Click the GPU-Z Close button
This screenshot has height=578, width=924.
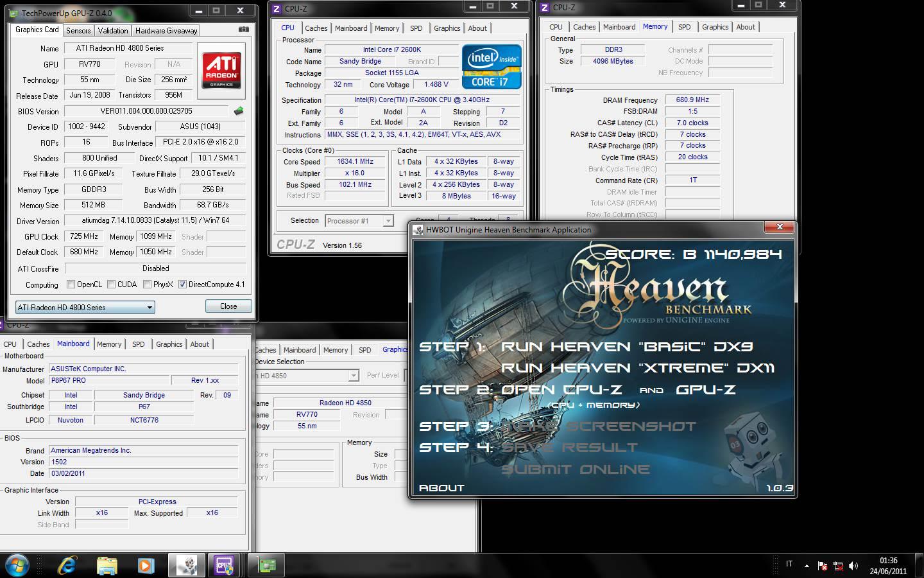click(x=228, y=306)
